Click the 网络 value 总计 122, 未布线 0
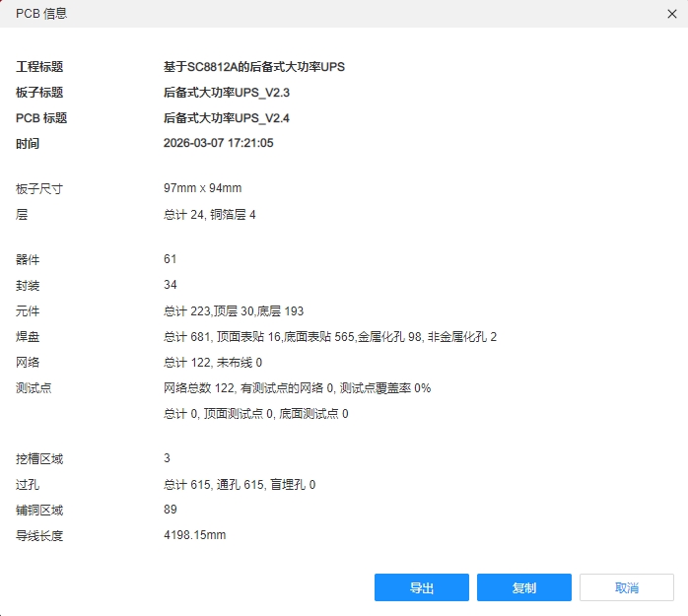Viewport: 688px width, 616px height. (x=212, y=362)
